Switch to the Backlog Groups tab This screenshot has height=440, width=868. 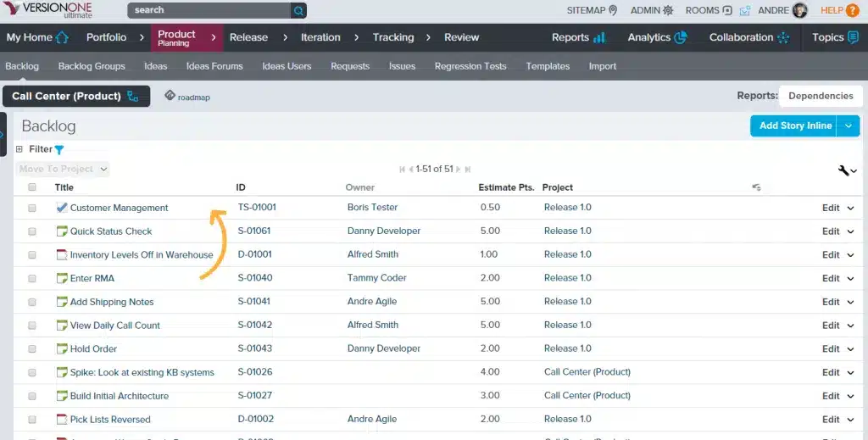point(92,66)
